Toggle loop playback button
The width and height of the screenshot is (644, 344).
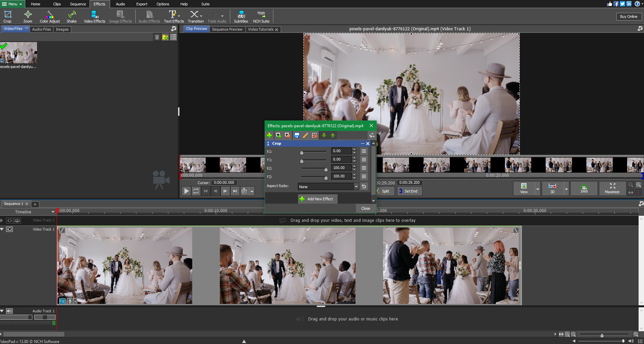196,191
